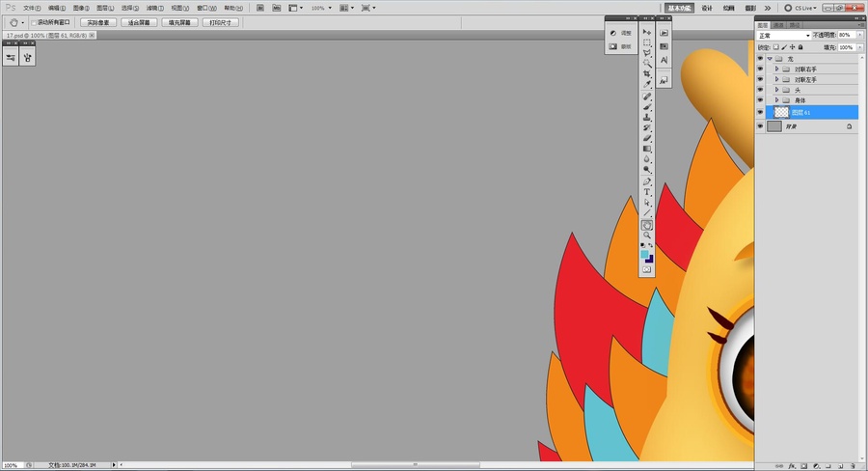
Task: Click the 填充屏幕 button
Action: [x=180, y=23]
